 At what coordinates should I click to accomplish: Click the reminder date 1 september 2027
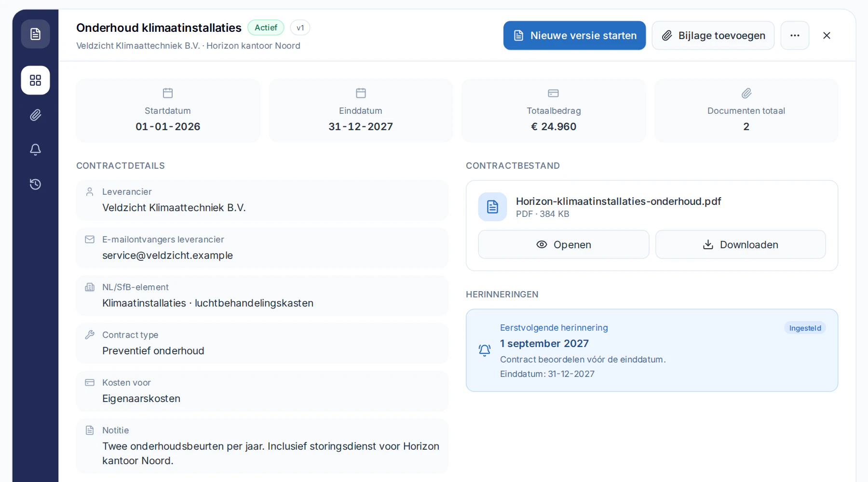[544, 344]
